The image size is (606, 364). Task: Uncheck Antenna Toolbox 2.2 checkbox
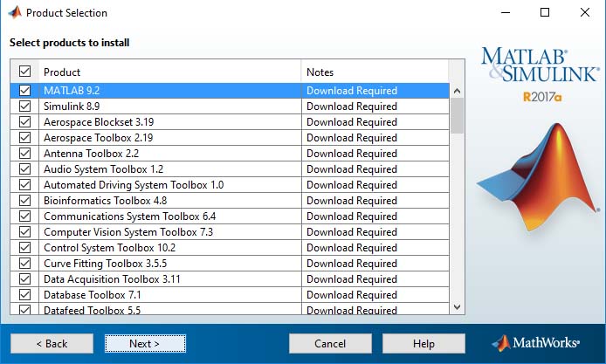click(24, 154)
